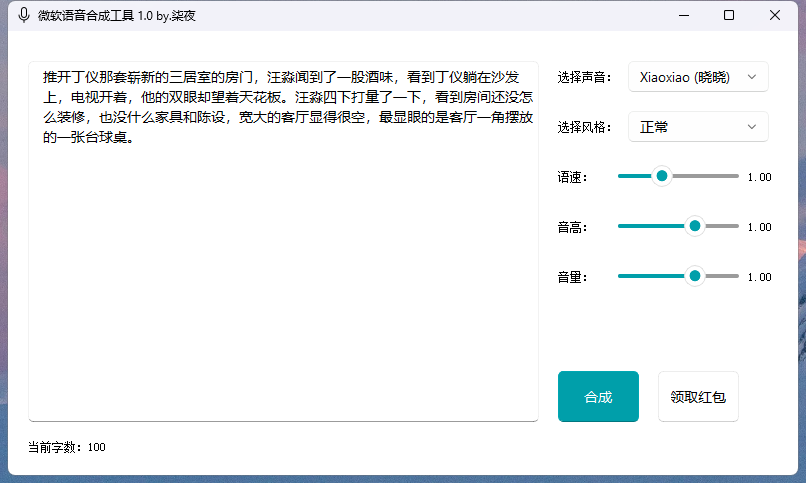Click the 1.00 value beside 音量 slider

759,277
